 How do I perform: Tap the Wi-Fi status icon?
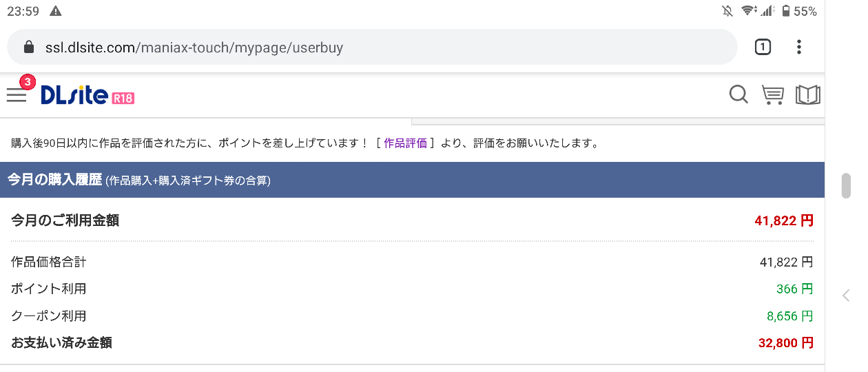pyautogui.click(x=747, y=11)
